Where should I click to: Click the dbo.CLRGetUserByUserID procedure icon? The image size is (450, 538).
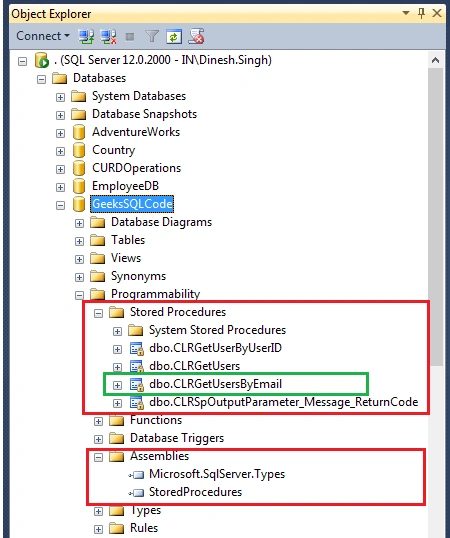137,349
